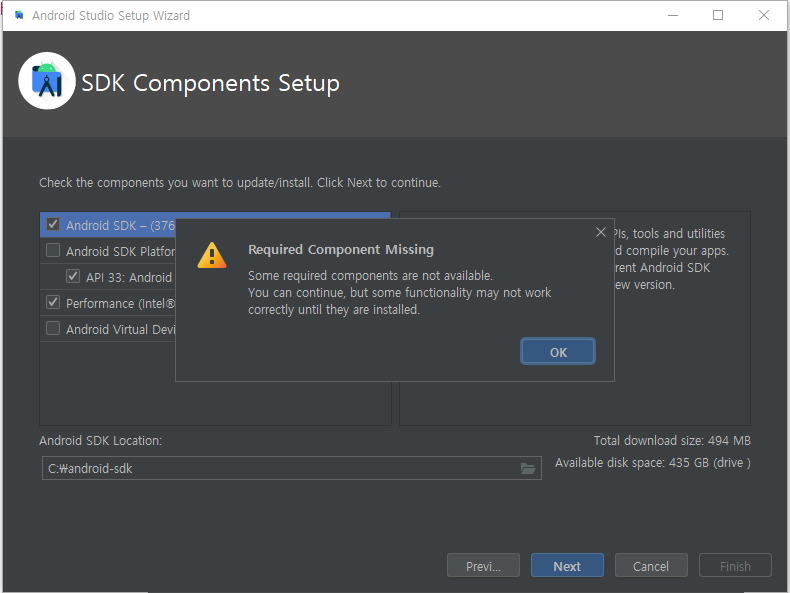Click the Android SDK Location path field

pos(292,469)
